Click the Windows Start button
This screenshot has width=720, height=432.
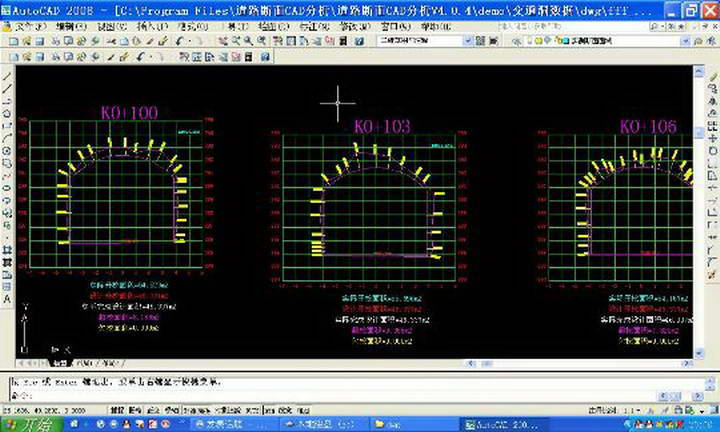[x=31, y=425]
